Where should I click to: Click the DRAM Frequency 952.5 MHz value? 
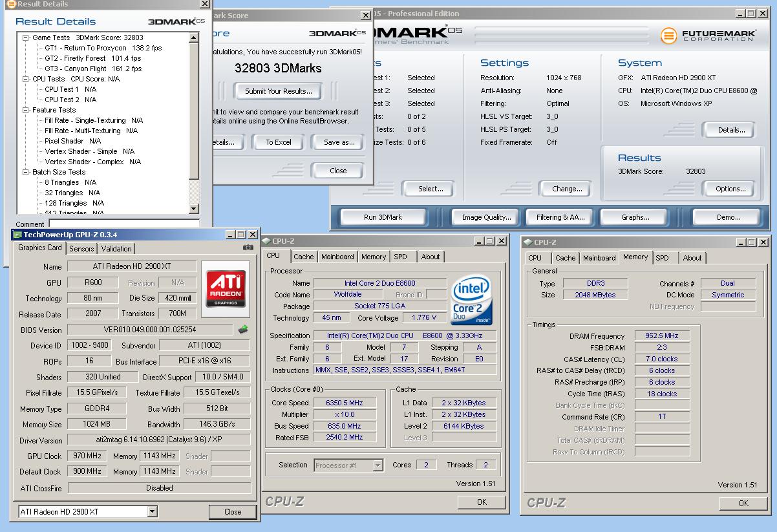point(661,336)
